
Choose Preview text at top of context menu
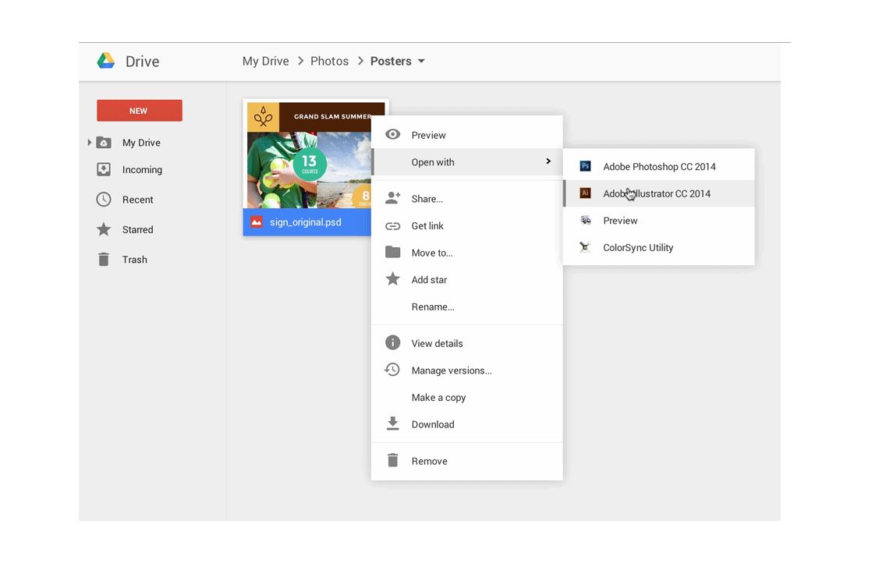point(429,135)
